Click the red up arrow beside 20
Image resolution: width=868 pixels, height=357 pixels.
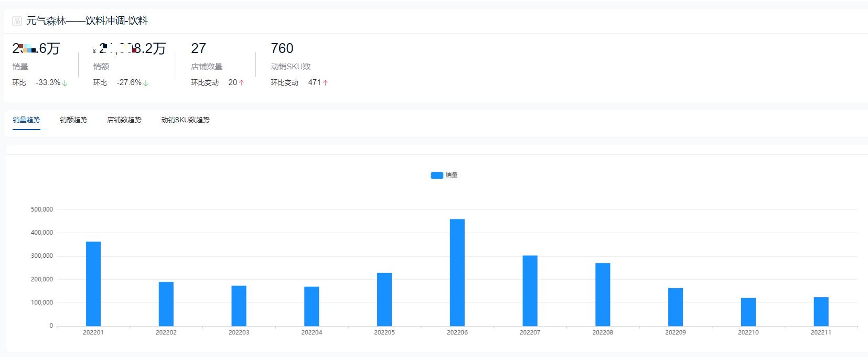(x=241, y=83)
